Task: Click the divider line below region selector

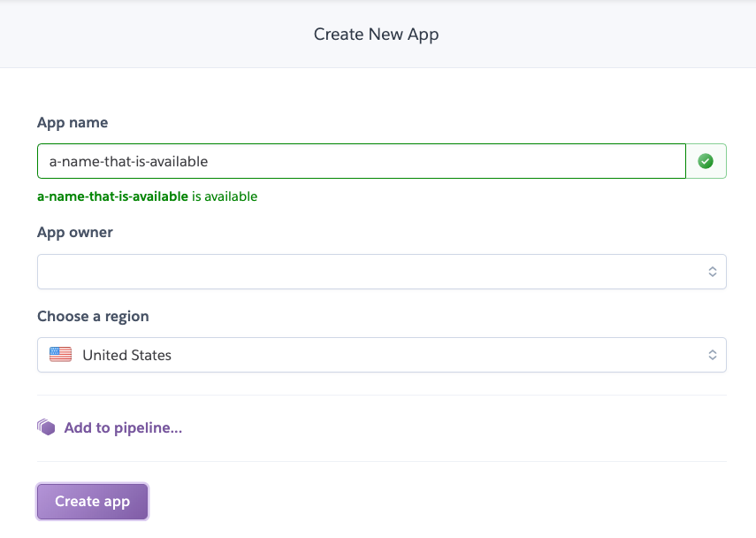Action: [381, 396]
